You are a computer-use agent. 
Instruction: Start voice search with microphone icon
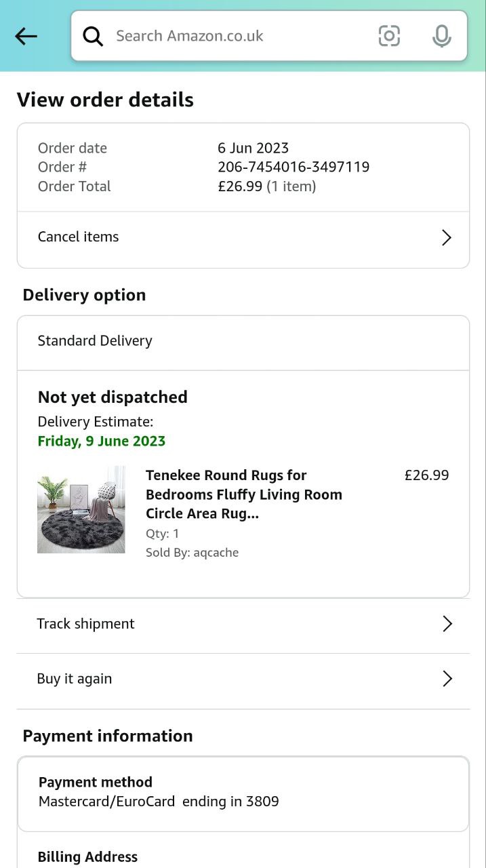[441, 36]
